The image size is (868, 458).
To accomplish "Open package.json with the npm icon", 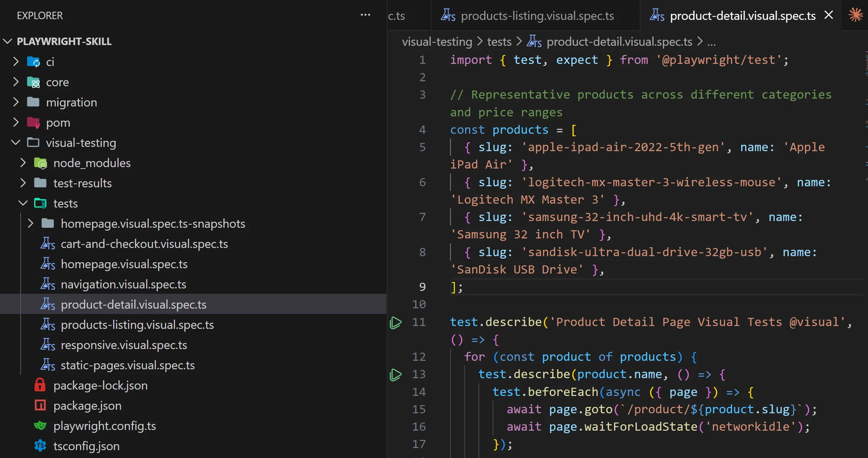I will point(87,405).
